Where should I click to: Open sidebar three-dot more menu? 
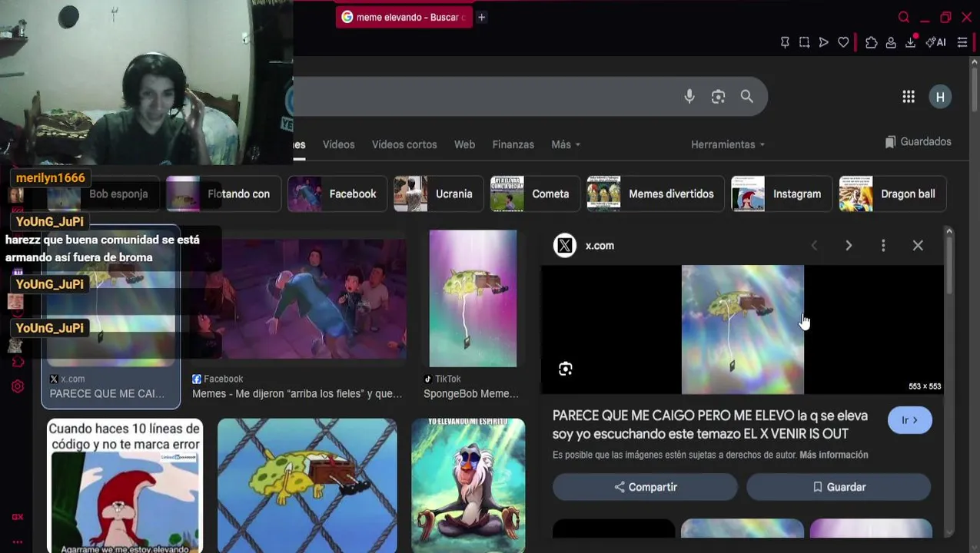pyautogui.click(x=17, y=542)
